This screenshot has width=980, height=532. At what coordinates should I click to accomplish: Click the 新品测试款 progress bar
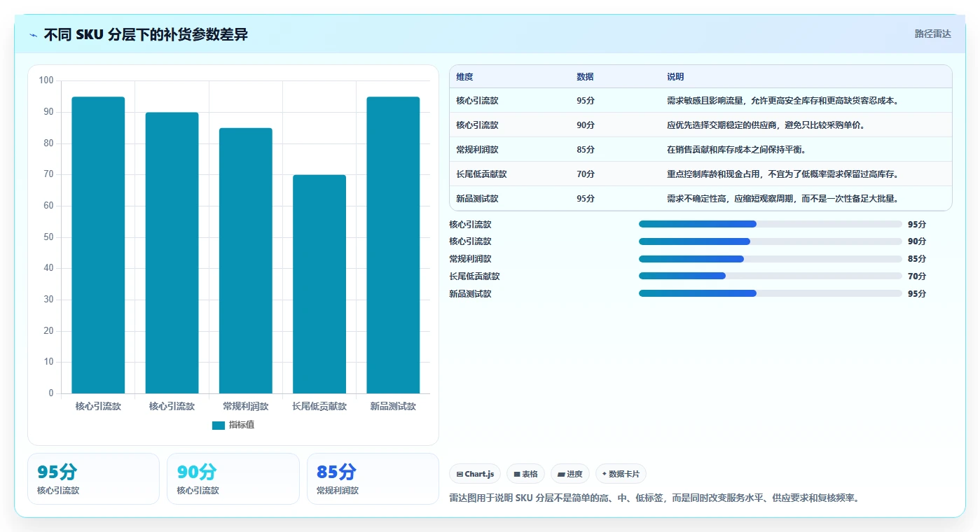(x=771, y=294)
